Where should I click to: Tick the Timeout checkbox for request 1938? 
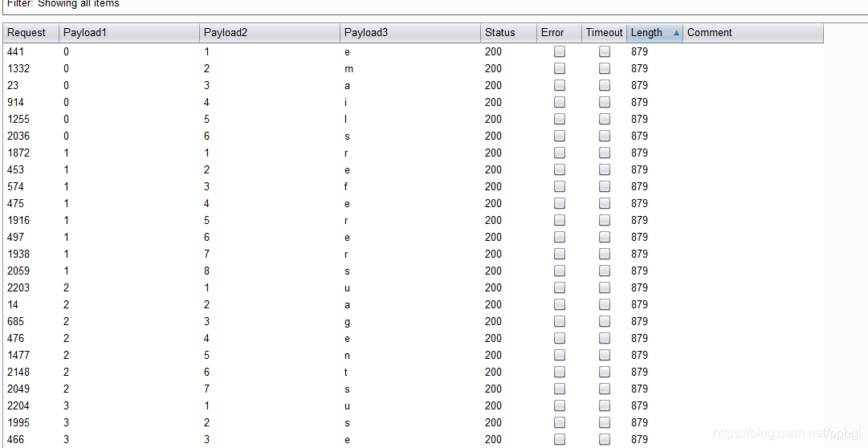(605, 254)
